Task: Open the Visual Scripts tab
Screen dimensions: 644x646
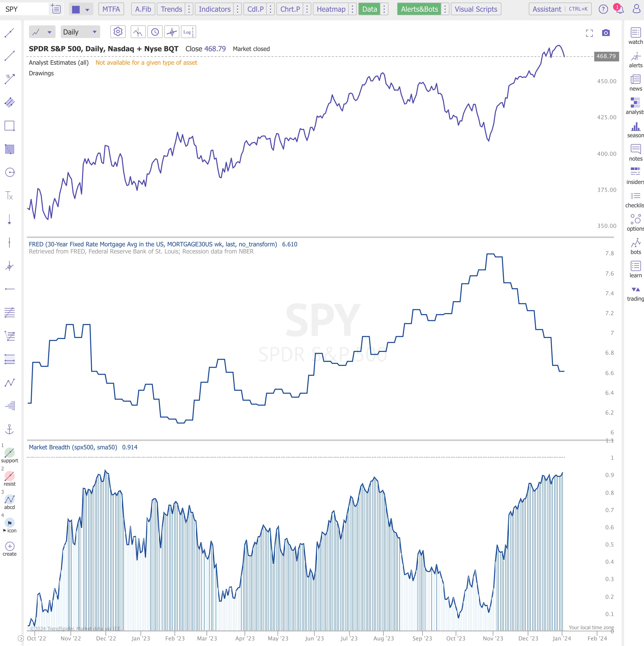Action: point(476,9)
